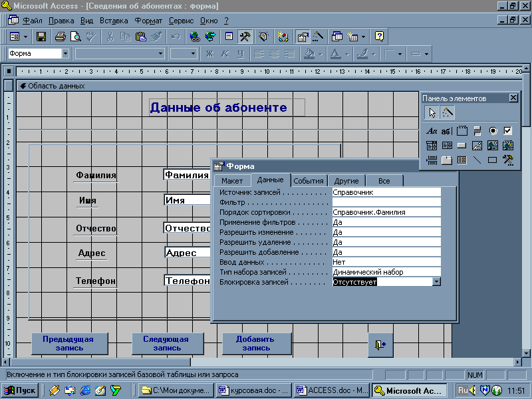
Task: Select the Image tool in the toolbox
Action: pos(477,146)
